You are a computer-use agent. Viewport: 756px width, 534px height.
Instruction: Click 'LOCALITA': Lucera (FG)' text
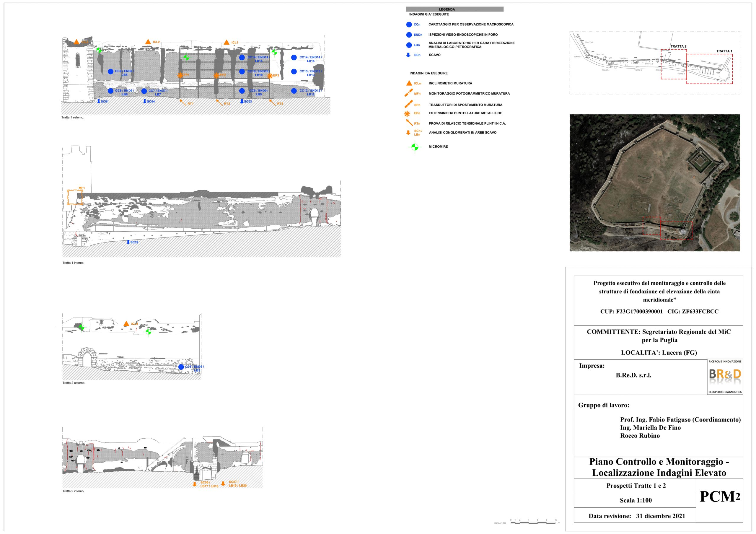pyautogui.click(x=659, y=353)
